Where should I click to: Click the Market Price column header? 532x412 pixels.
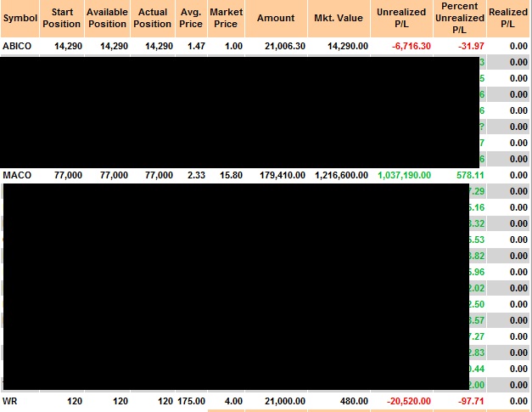point(226,18)
